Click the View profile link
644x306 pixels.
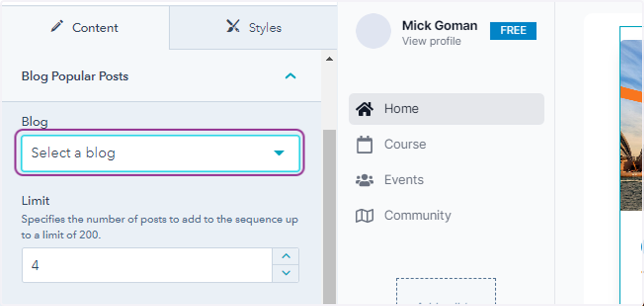(431, 41)
